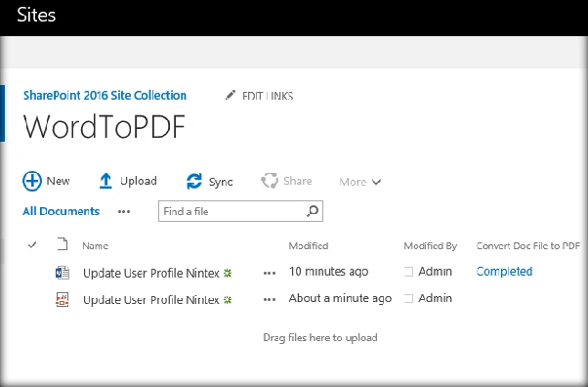
Task: Click the Word document icon in first row
Action: pyautogui.click(x=63, y=273)
